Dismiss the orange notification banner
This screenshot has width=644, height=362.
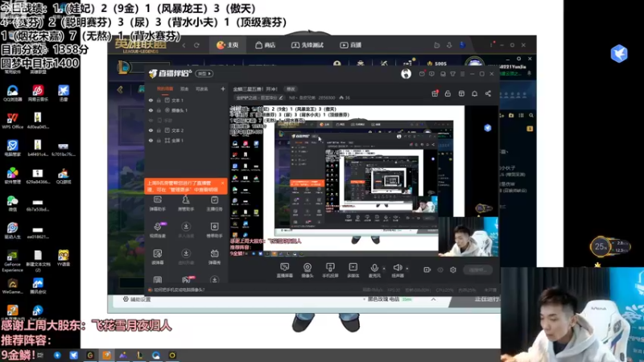pyautogui.click(x=223, y=183)
